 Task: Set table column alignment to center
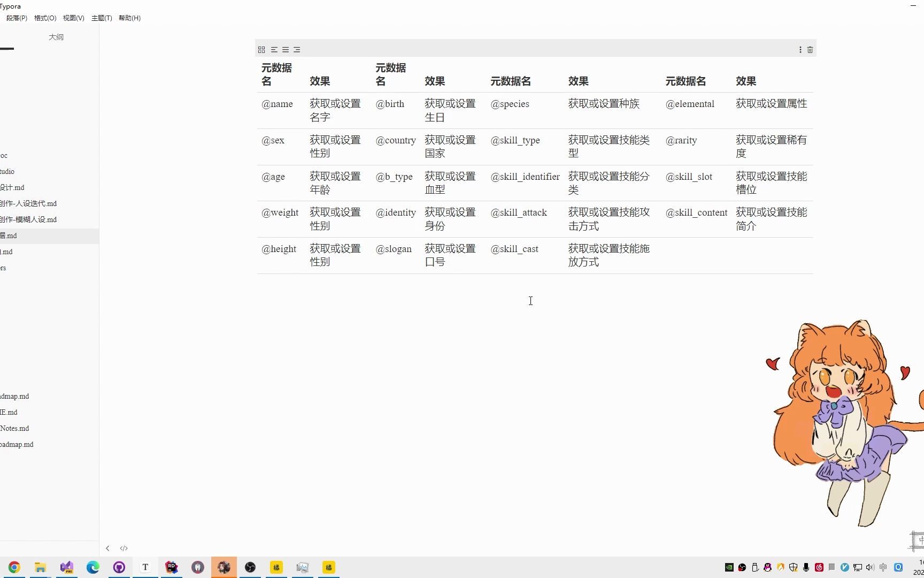pyautogui.click(x=286, y=49)
